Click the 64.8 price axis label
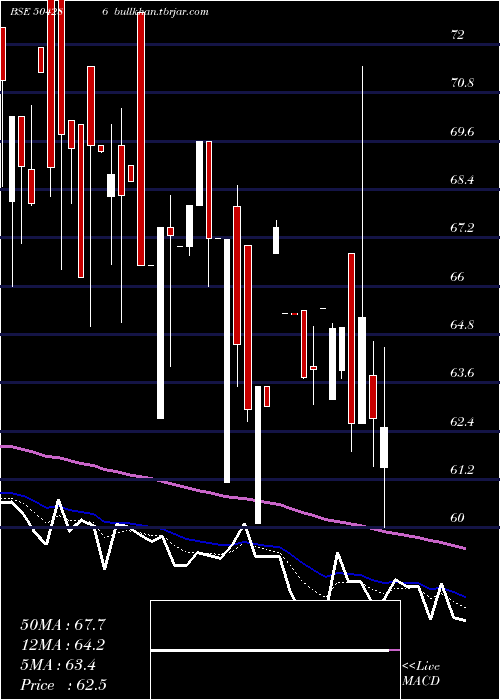Image resolution: width=500 pixels, height=700 pixels. point(462,325)
